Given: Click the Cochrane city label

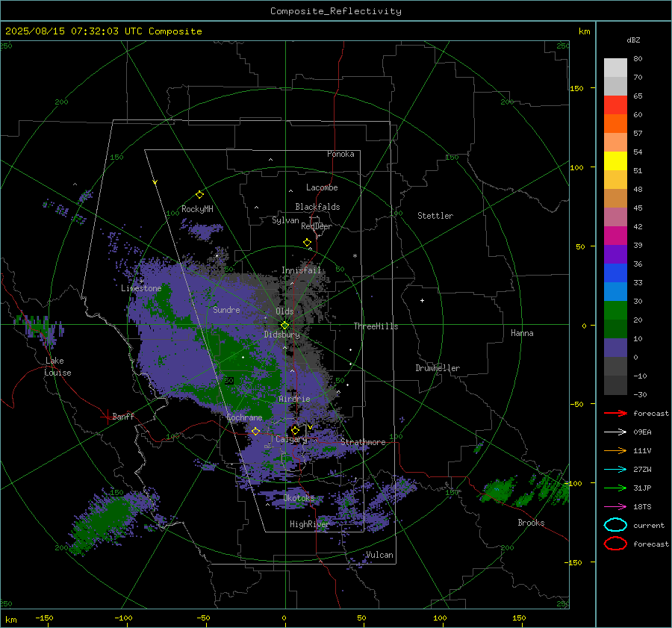Looking at the screenshot, I should (244, 417).
